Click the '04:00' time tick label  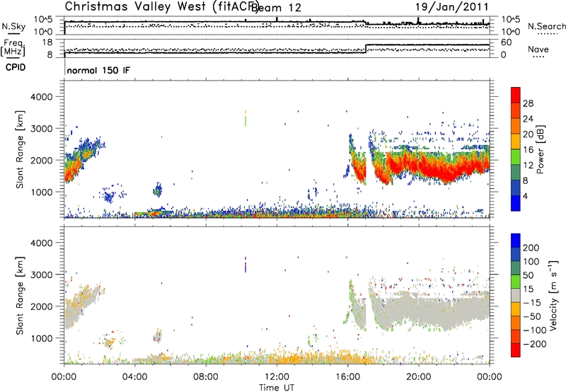pyautogui.click(x=134, y=377)
